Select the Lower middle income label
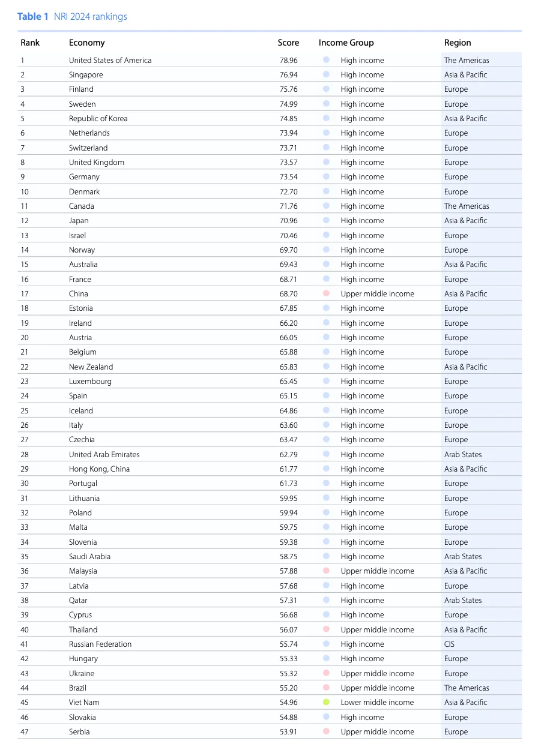 point(377,702)
